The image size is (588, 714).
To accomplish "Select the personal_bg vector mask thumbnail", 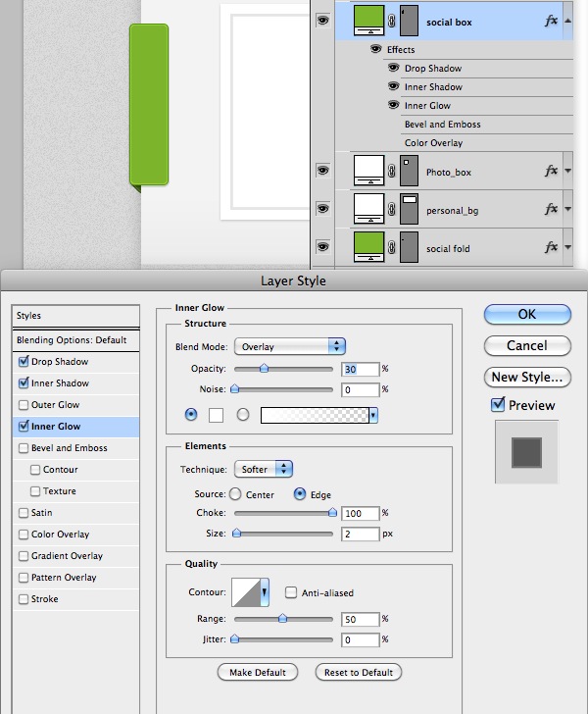I will pos(409,209).
